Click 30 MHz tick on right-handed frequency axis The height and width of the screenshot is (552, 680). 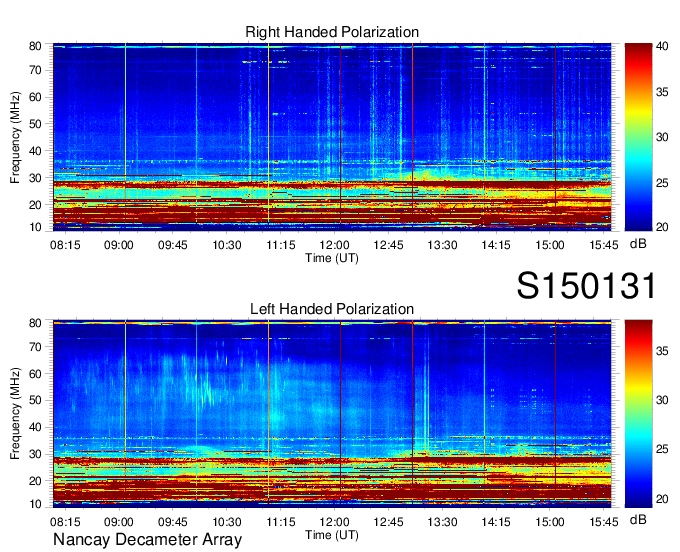(35, 178)
